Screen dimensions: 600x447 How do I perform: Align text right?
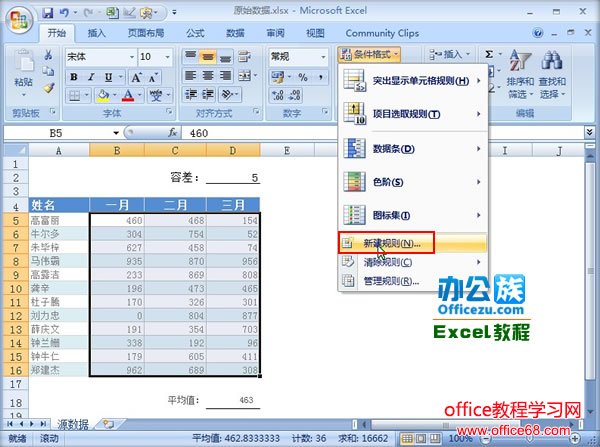[x=225, y=76]
